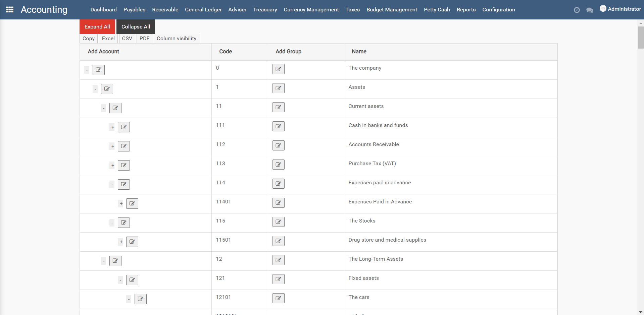Click Add Group icon for Drug store row
Image resolution: width=644 pixels, height=315 pixels.
tap(279, 241)
